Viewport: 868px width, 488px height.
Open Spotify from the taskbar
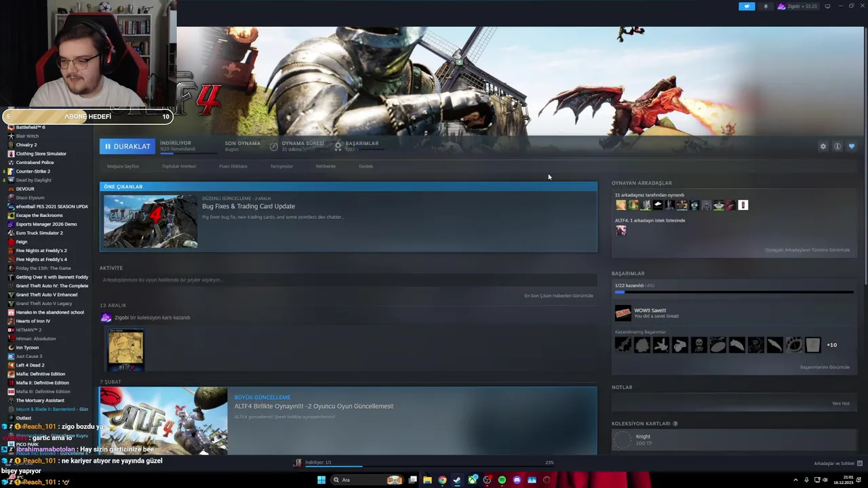tap(502, 480)
